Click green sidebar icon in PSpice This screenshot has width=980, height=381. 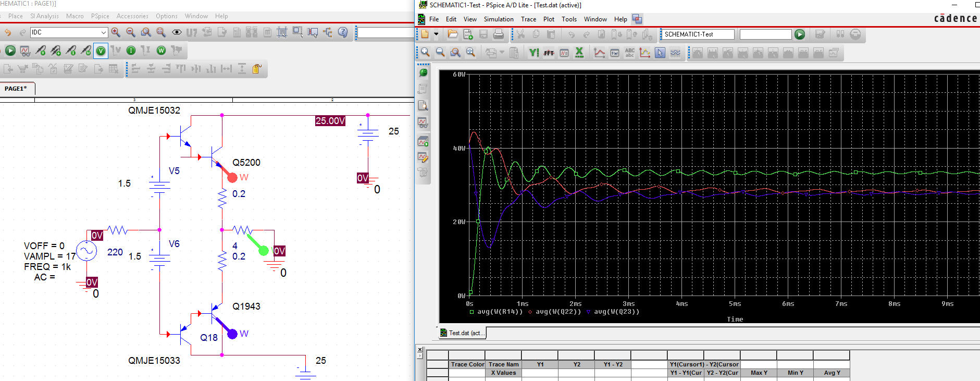click(x=423, y=73)
